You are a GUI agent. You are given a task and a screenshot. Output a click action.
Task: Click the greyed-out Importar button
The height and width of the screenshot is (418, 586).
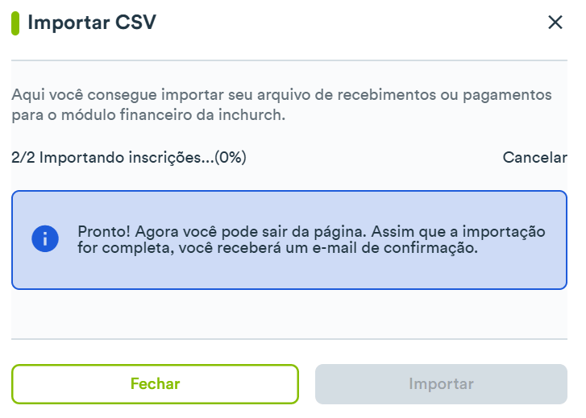[x=441, y=384]
